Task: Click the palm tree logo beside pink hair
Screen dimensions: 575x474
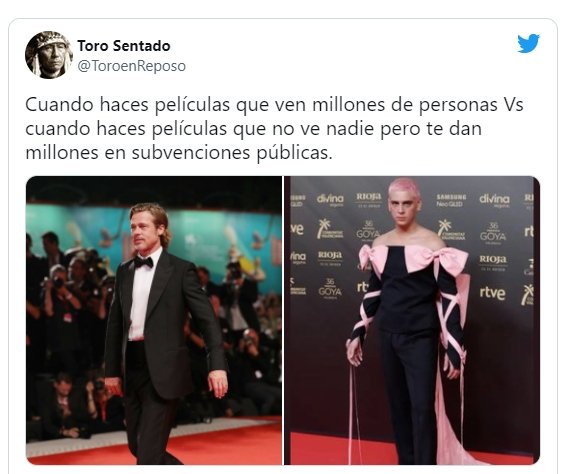Action: click(451, 230)
